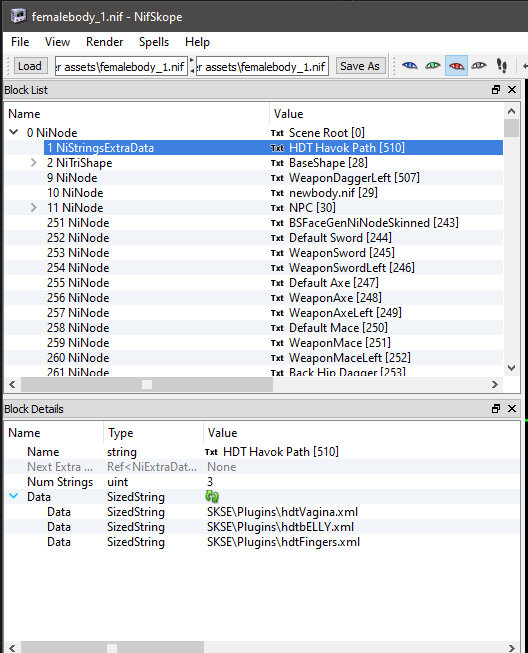Click the Block List Value column header

coord(386,114)
